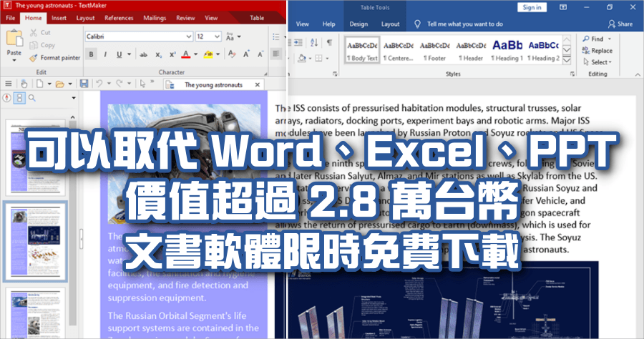The width and height of the screenshot is (644, 339).
Task: Click the Share button in Word
Action: pyautogui.click(x=620, y=24)
